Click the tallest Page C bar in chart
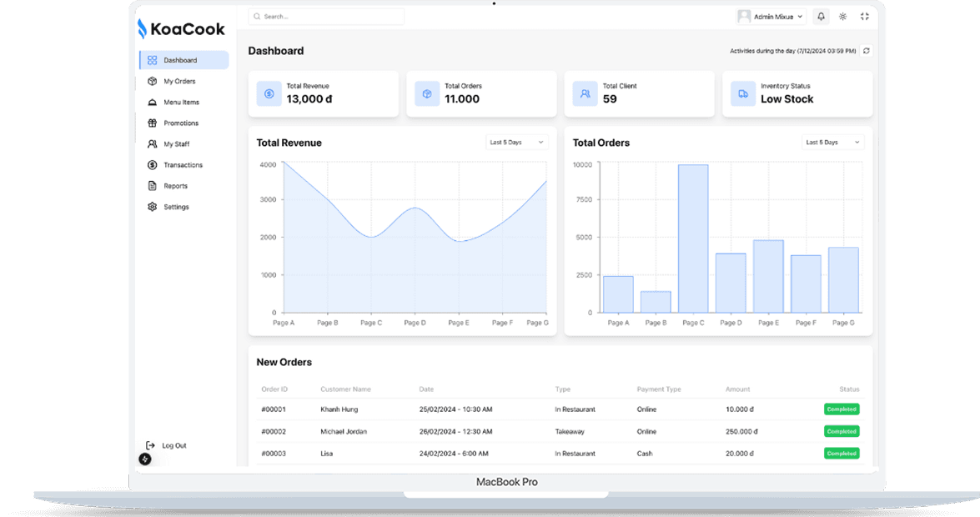The height and width of the screenshot is (517, 980). (x=693, y=238)
